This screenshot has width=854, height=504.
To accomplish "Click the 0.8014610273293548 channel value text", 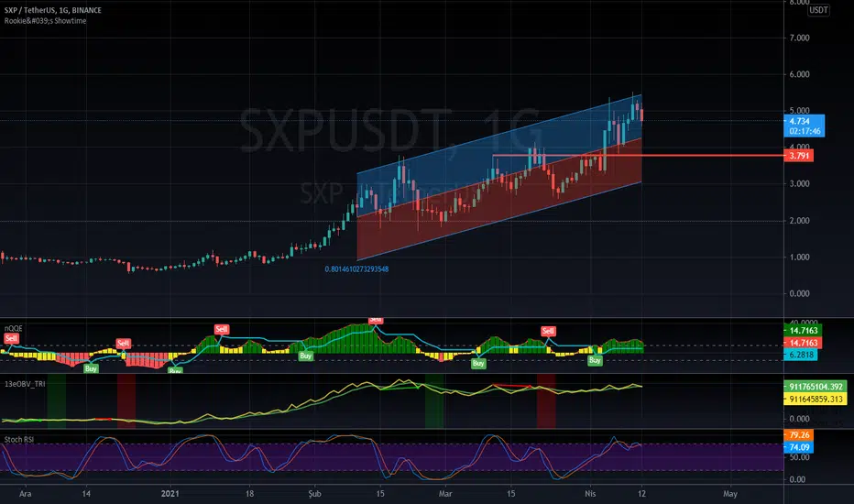I will [x=356, y=269].
